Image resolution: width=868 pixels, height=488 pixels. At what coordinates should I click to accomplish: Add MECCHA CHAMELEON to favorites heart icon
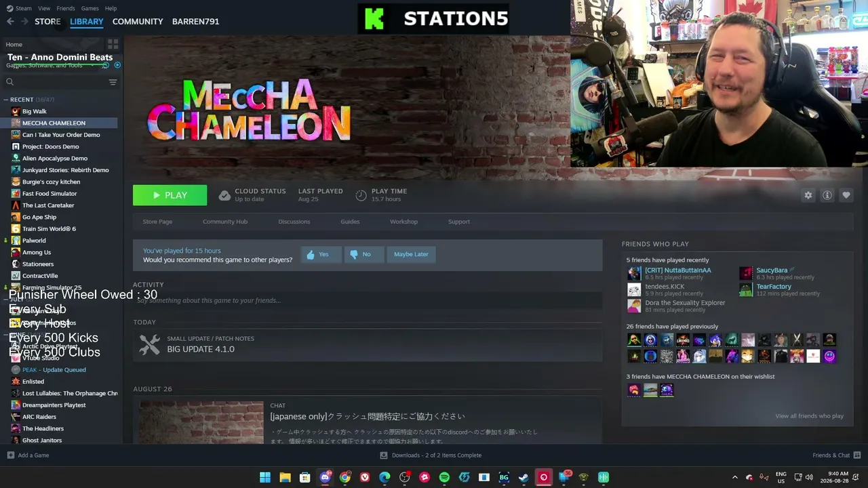(x=846, y=195)
